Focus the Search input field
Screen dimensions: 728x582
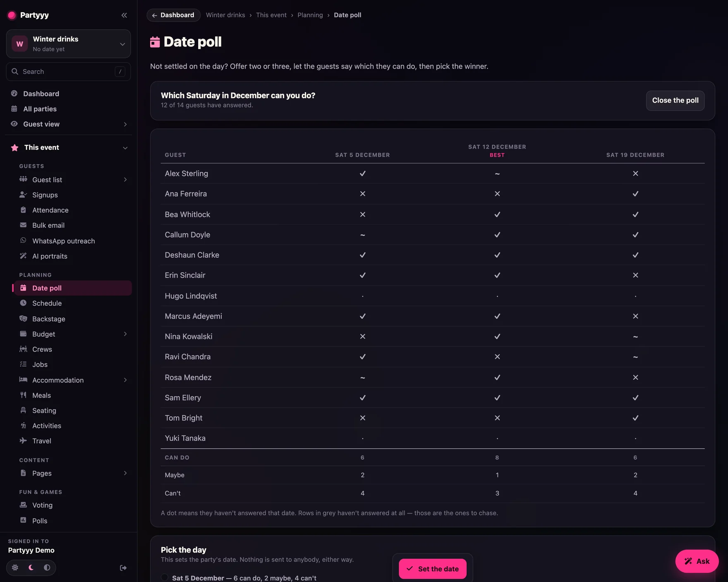coord(68,72)
